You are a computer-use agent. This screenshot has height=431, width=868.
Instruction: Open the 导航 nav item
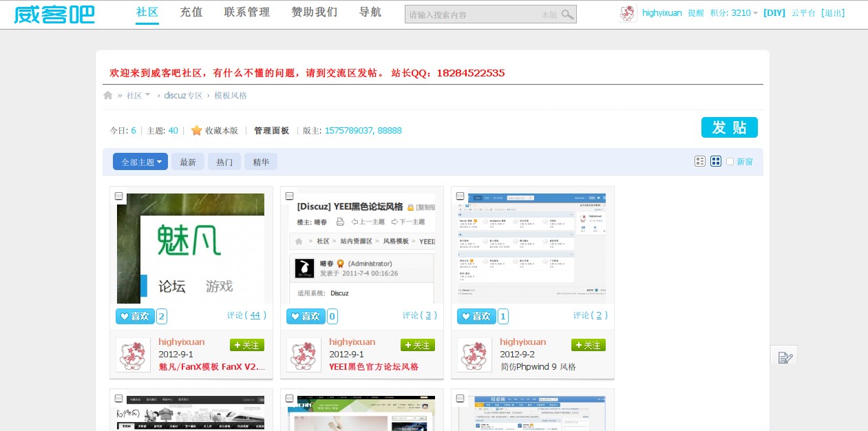(x=370, y=12)
